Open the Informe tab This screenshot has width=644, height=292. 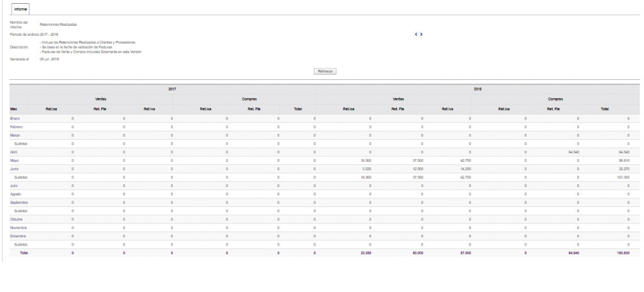tap(20, 9)
